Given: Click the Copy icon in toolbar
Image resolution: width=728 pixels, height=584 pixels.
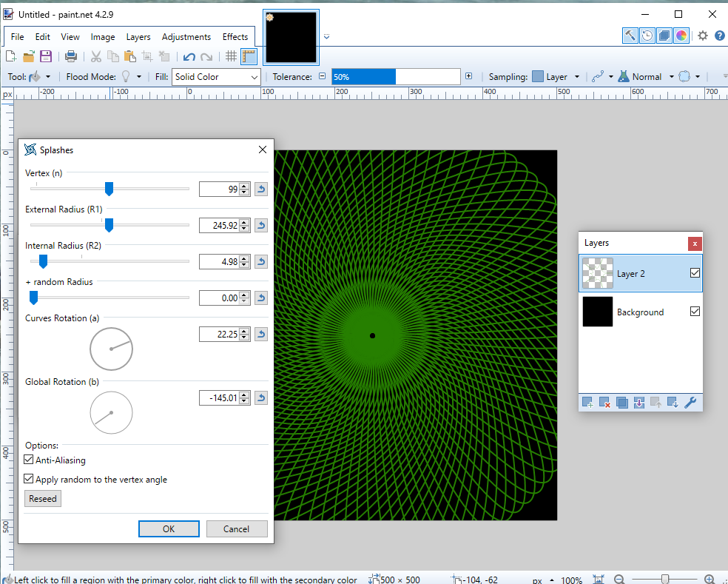Looking at the screenshot, I should (x=112, y=57).
